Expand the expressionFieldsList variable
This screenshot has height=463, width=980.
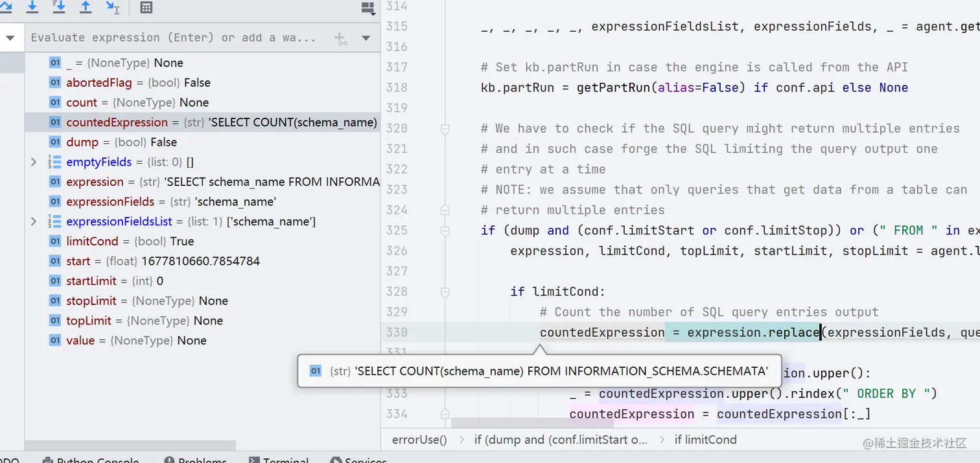pos(34,221)
